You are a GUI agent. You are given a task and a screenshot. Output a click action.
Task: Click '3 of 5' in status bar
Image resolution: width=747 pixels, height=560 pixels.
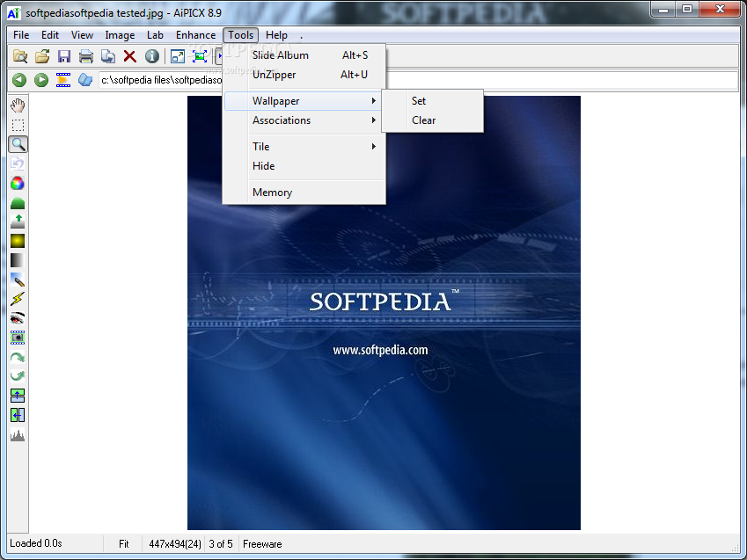coord(221,544)
